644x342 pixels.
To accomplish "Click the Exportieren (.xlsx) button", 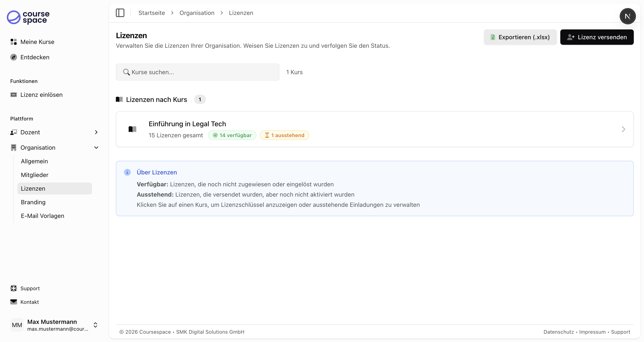I will 520,37.
